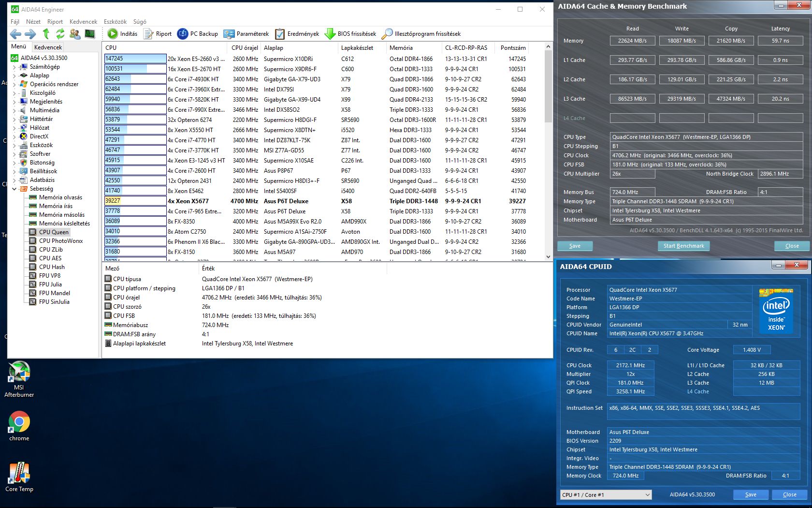The height and width of the screenshot is (508, 812).
Task: Open MSI Afterburner desktop icon
Action: pos(19,380)
